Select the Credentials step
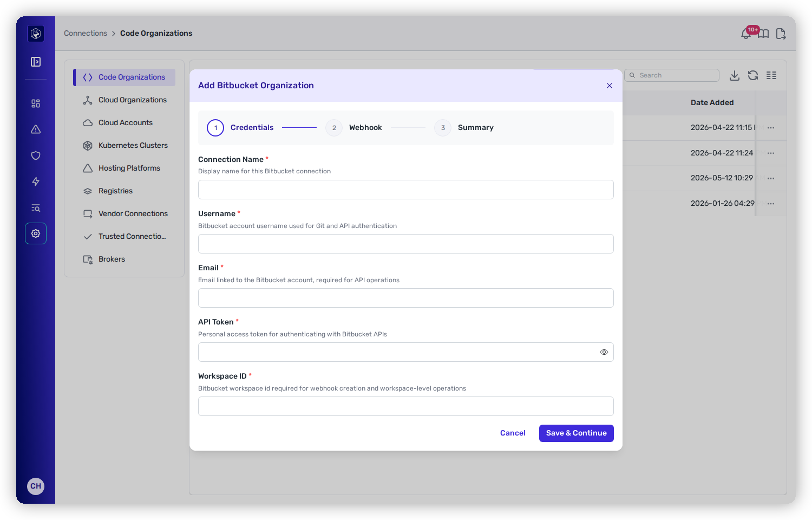Viewport: 812px width, 520px height. tap(240, 128)
